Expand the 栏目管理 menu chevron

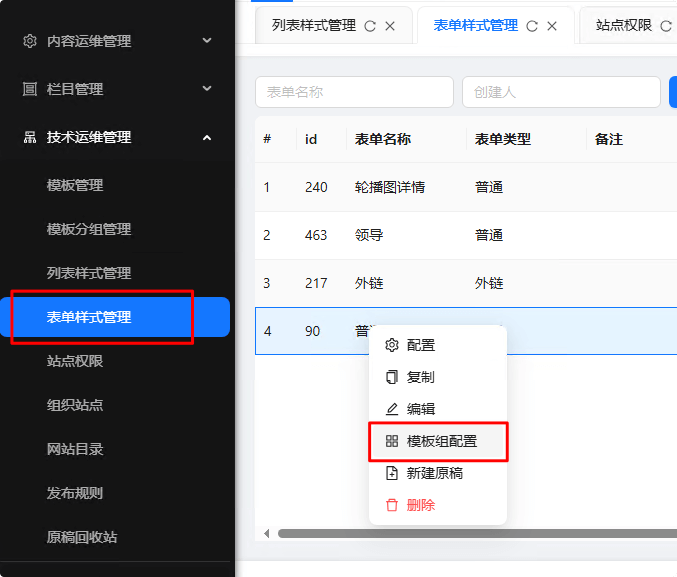[x=207, y=89]
